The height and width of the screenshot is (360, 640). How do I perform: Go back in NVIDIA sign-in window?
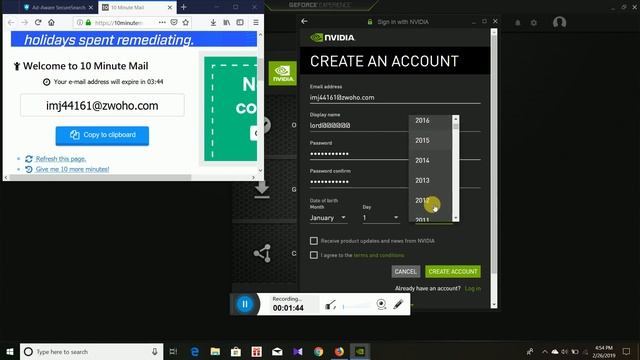coord(304,21)
